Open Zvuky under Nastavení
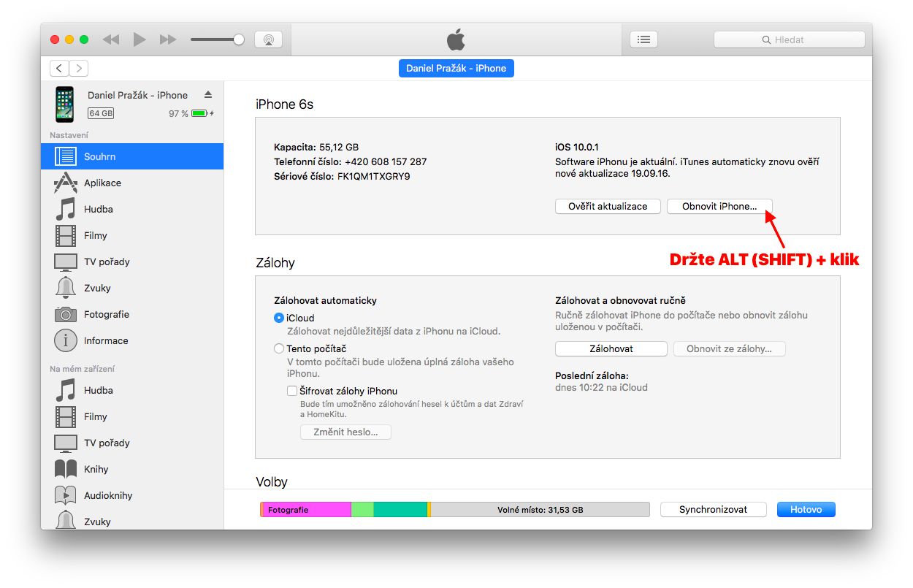This screenshot has height=588, width=913. [132, 288]
